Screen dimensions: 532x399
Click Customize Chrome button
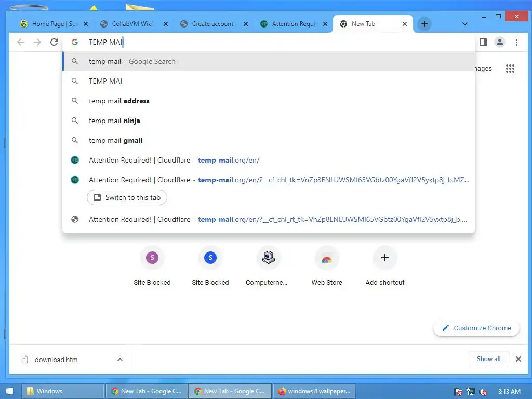[x=476, y=328]
